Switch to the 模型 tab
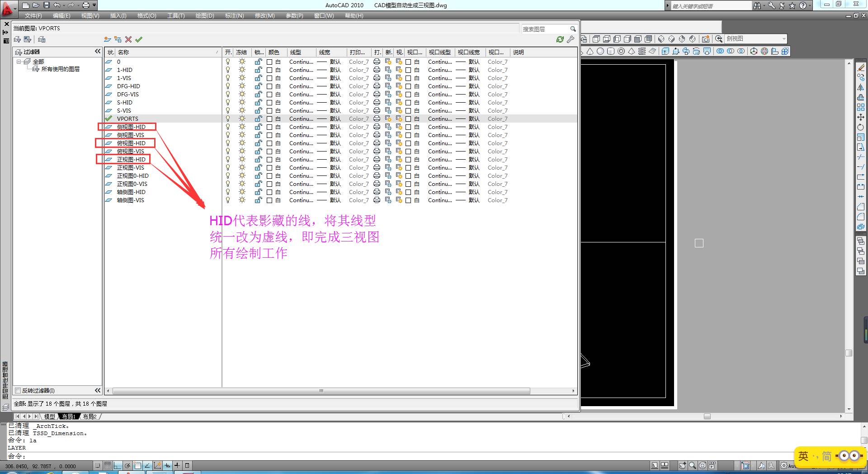Screen dimensions: 868x474 (x=49, y=417)
